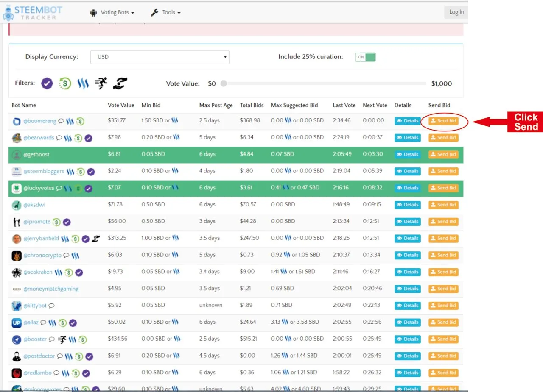This screenshot has height=392, width=543.
Task: Click the 0.69 SBD max suggested bid cell
Action: tap(283, 289)
